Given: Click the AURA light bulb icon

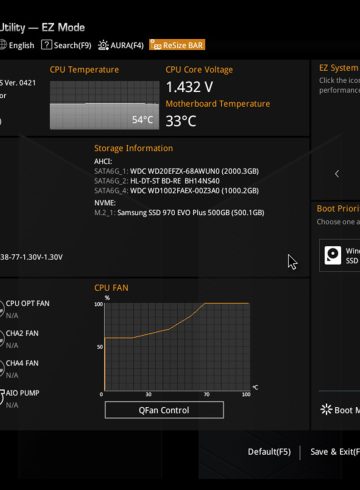Looking at the screenshot, I should (103, 45).
